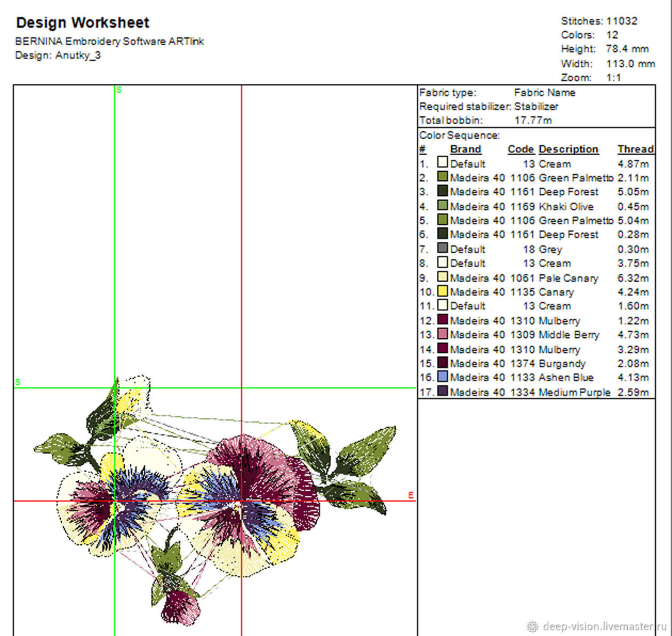Click the "Color Sequence:" label
The image size is (672, 636).
[460, 136]
